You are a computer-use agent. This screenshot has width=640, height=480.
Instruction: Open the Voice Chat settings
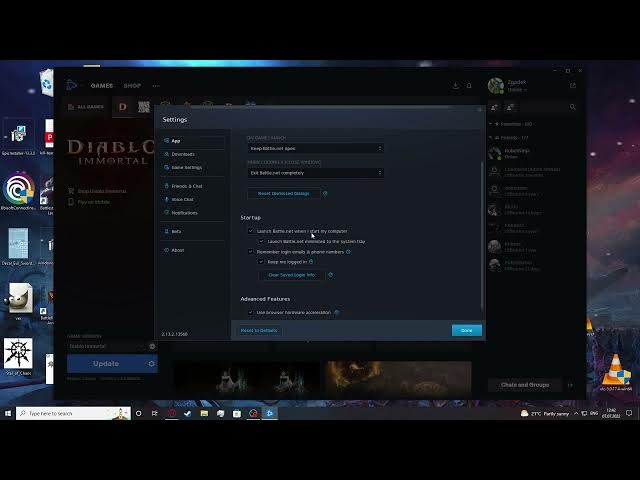point(192,200)
